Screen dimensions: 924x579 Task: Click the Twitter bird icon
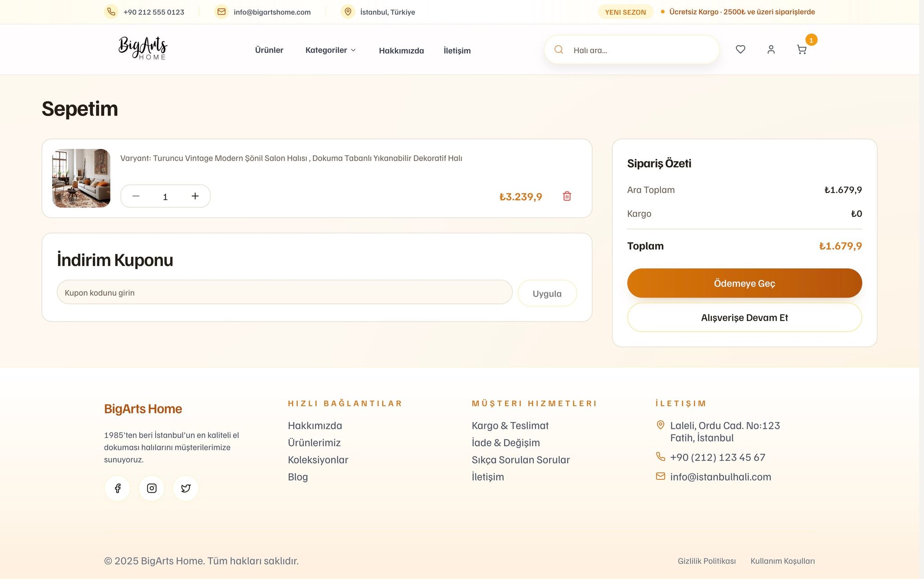point(185,488)
